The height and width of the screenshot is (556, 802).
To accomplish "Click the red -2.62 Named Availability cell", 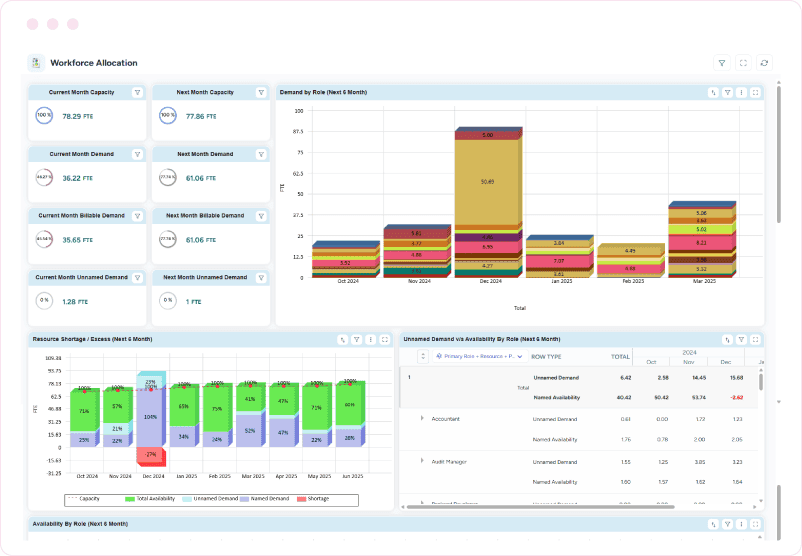I will pos(737,397).
